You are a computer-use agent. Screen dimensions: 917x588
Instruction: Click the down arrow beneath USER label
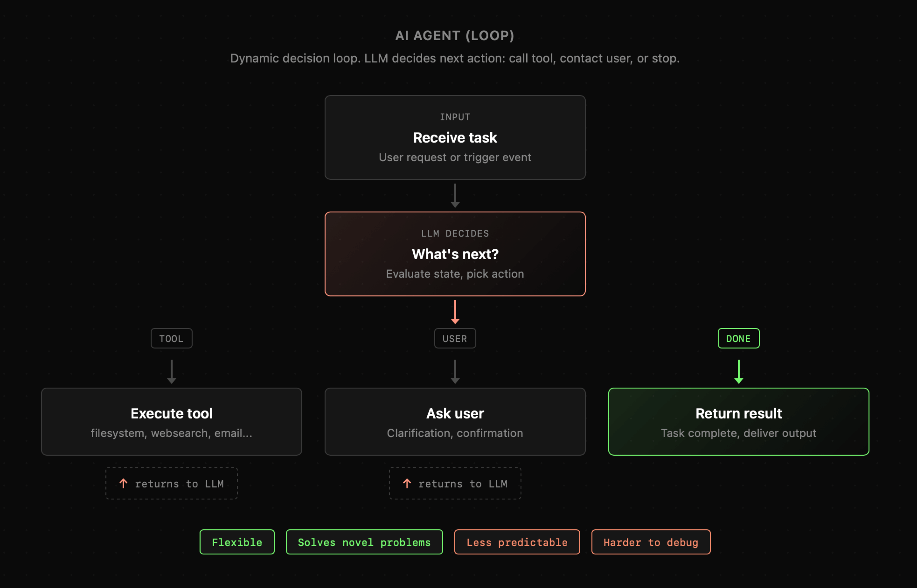[x=455, y=371]
